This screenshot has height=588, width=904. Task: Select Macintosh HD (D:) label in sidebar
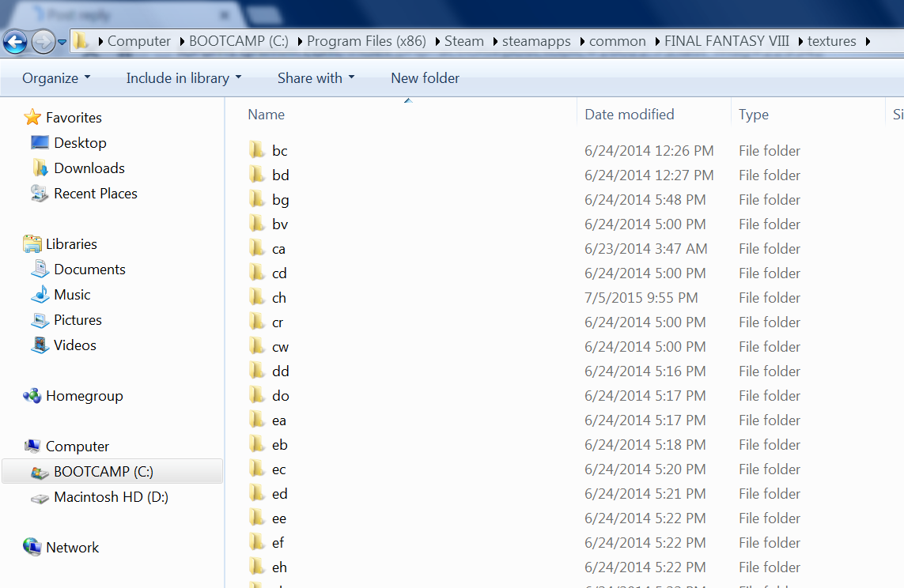tap(111, 497)
